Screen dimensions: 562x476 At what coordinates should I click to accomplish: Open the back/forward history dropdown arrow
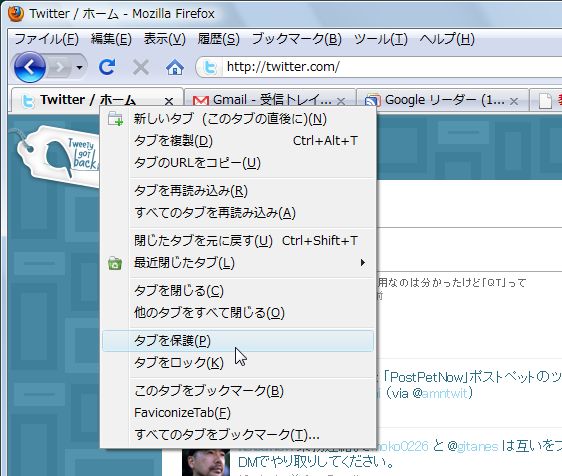(80, 67)
